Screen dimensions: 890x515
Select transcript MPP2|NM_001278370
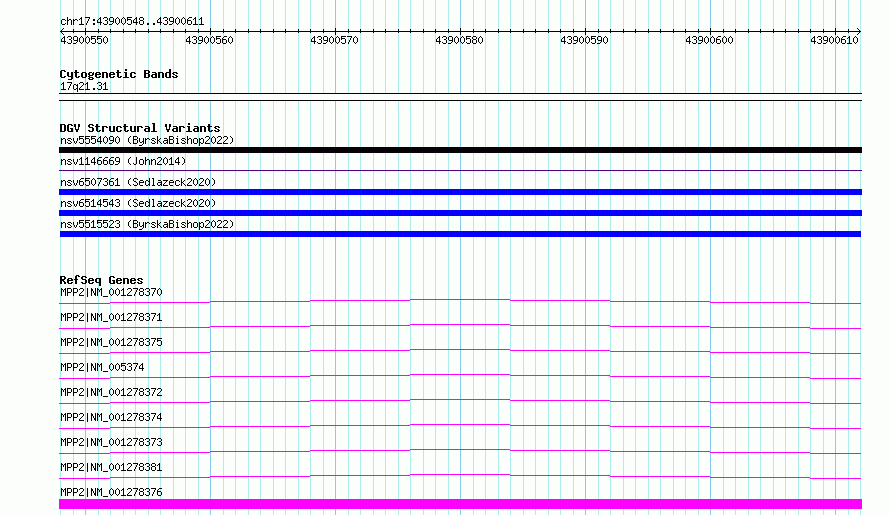[111, 292]
